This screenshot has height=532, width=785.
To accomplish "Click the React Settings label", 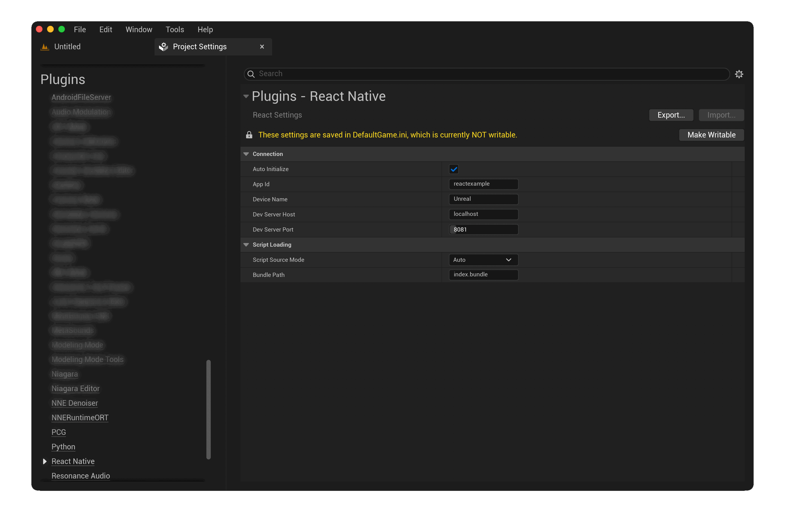I will (x=277, y=115).
